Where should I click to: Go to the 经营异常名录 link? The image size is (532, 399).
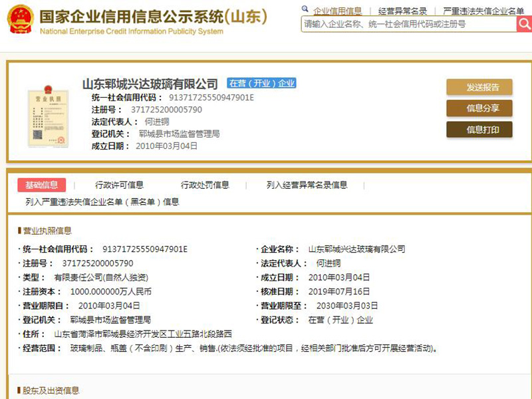pos(402,11)
